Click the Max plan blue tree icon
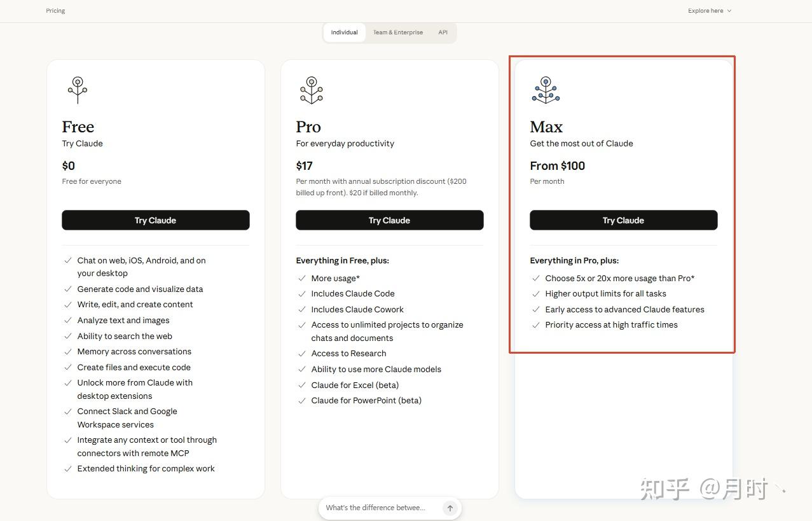This screenshot has height=521, width=812. 546,90
